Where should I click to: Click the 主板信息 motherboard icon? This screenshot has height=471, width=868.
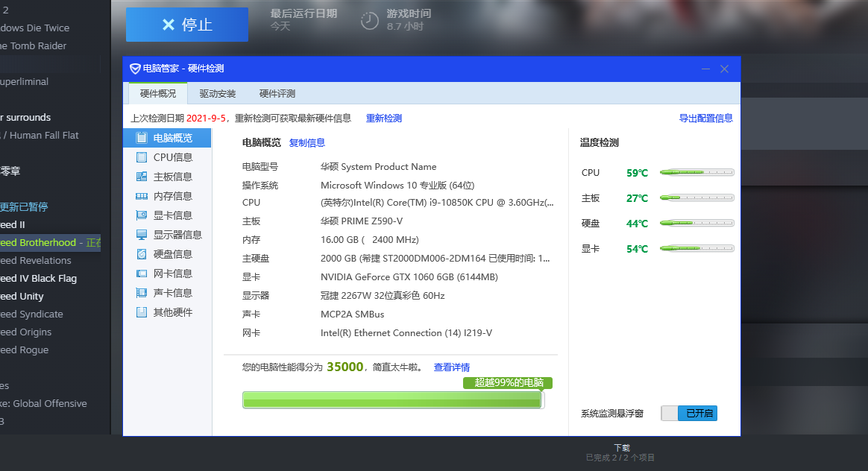click(x=142, y=177)
